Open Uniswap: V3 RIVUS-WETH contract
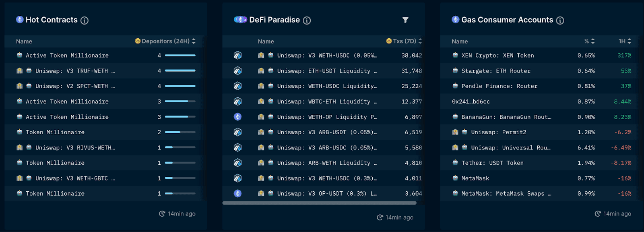Screen dimensions: 644x232 pos(75,148)
